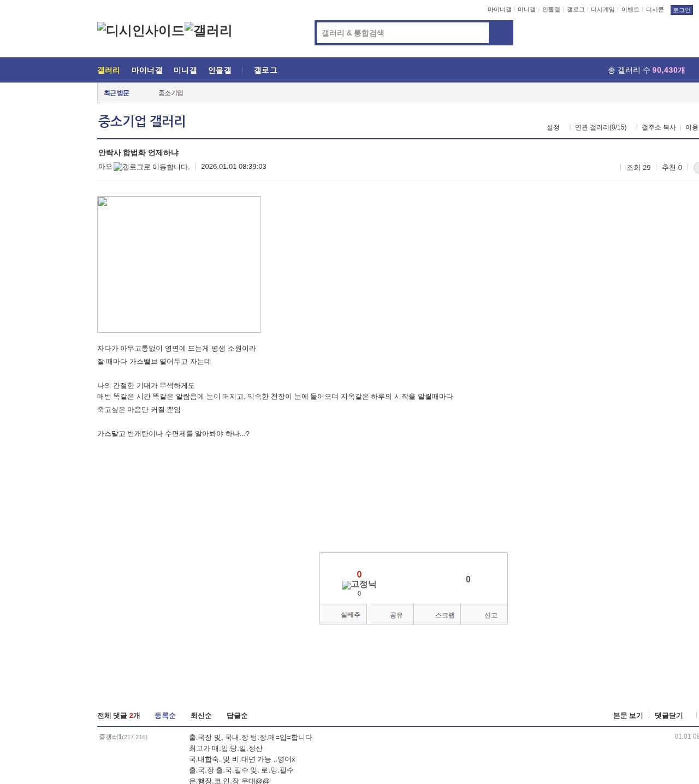The width and height of the screenshot is (699, 784).
Task: Click 전체 댓글 2개 comment count
Action: [119, 716]
